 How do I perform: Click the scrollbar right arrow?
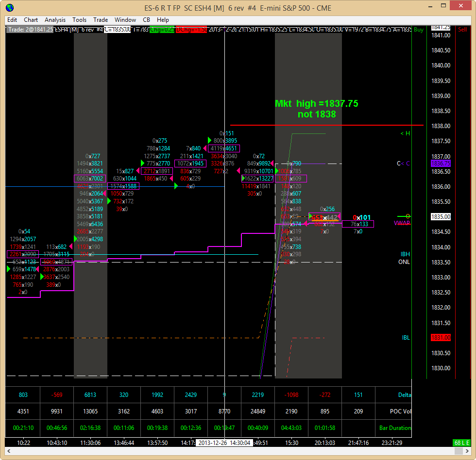[467, 451]
